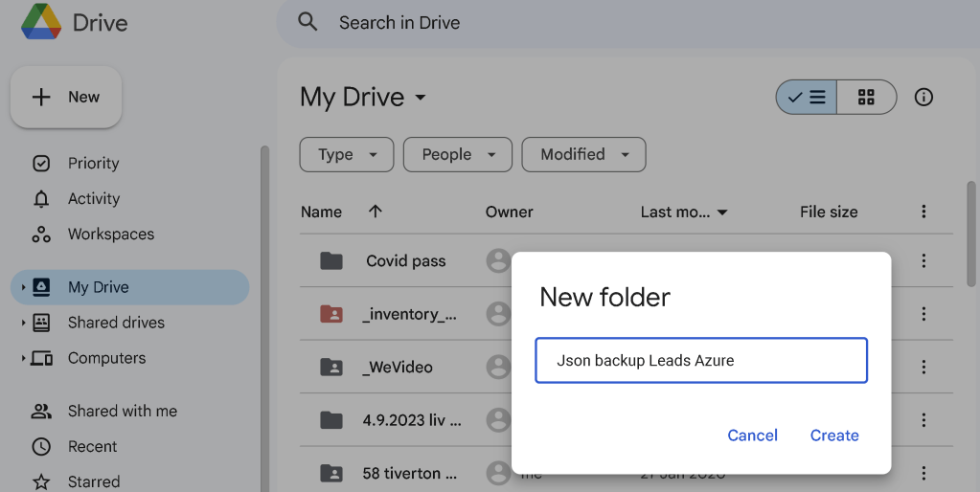
Task: Open more actions for Covid pass
Action: (x=923, y=261)
